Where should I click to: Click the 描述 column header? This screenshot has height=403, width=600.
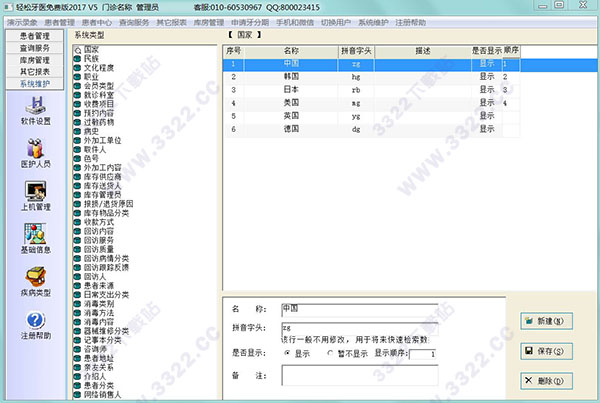tap(423, 51)
